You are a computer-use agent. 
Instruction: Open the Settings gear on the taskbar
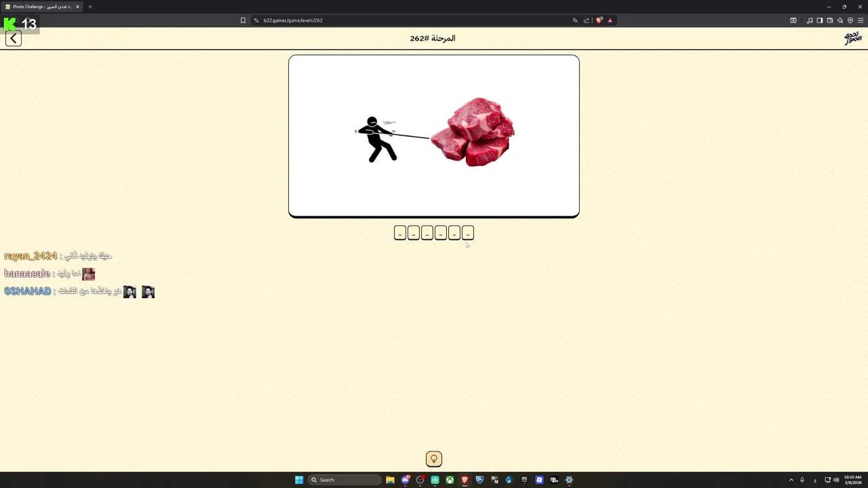[569, 480]
